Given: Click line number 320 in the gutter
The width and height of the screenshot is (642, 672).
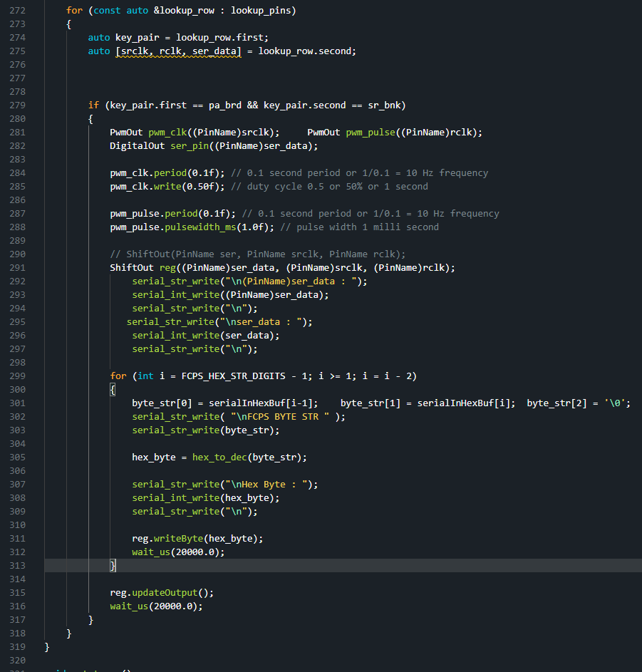Looking at the screenshot, I should pyautogui.click(x=18, y=660).
